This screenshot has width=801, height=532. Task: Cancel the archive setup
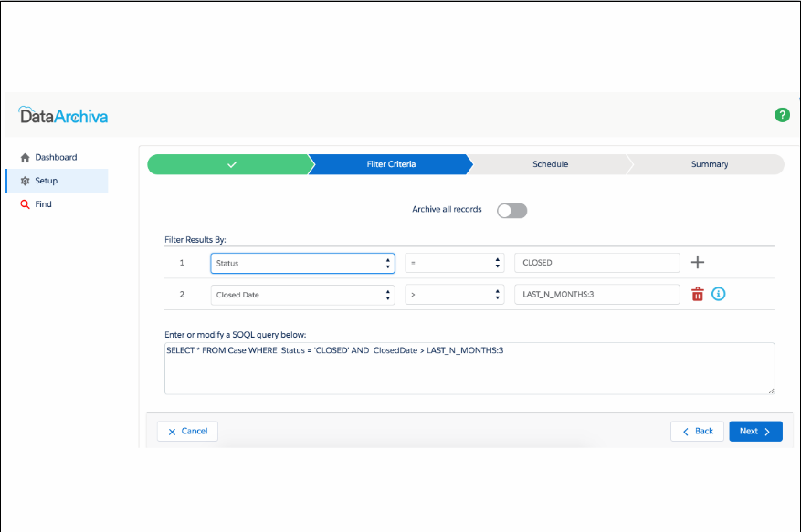tap(187, 432)
